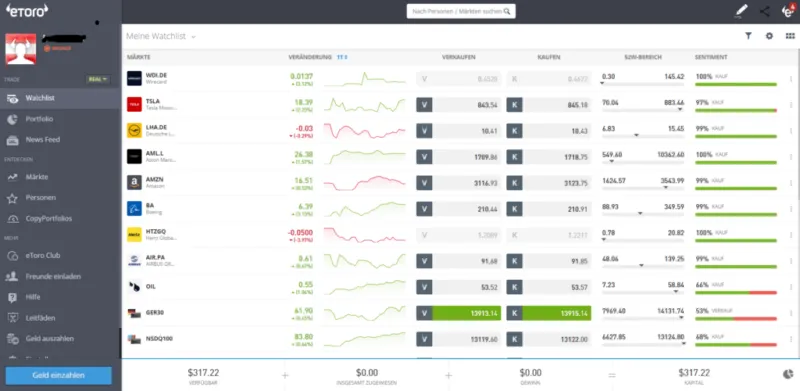The image size is (800, 391).
Task: Click the Leitfäden icon
Action: coord(12,317)
